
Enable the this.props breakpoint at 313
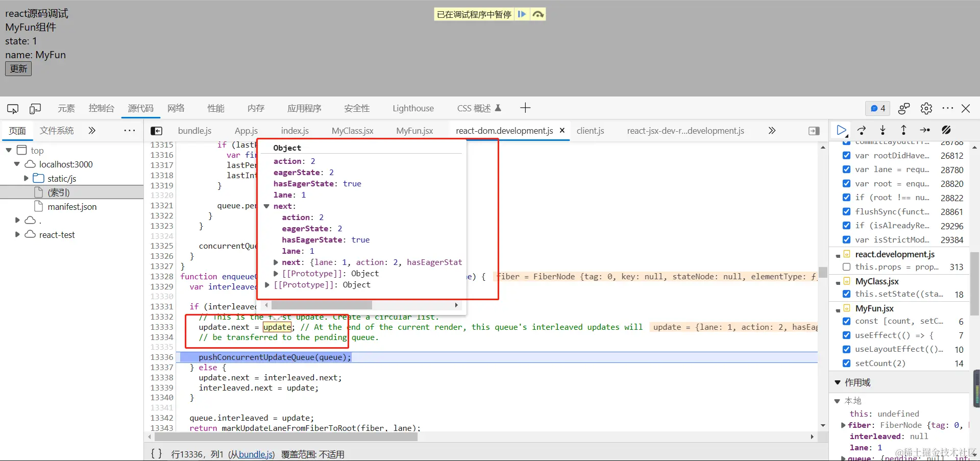pyautogui.click(x=847, y=266)
